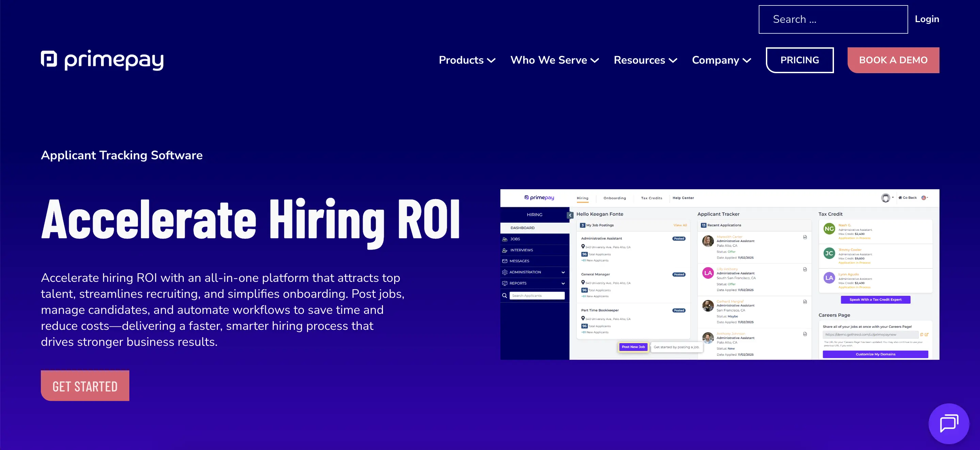Click the PrimePay logo in the site header
Viewport: 980px width, 450px height.
pyautogui.click(x=102, y=60)
